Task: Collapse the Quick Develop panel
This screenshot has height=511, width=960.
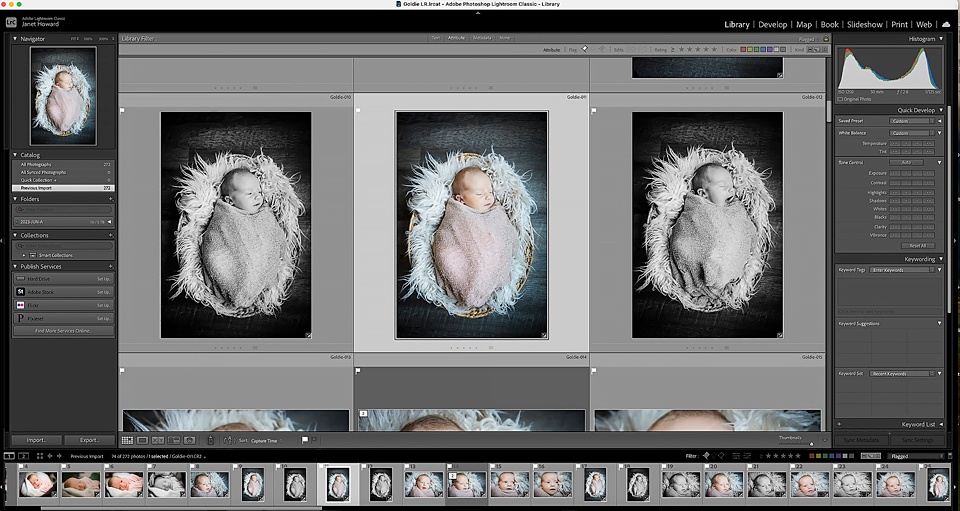Action: click(940, 110)
